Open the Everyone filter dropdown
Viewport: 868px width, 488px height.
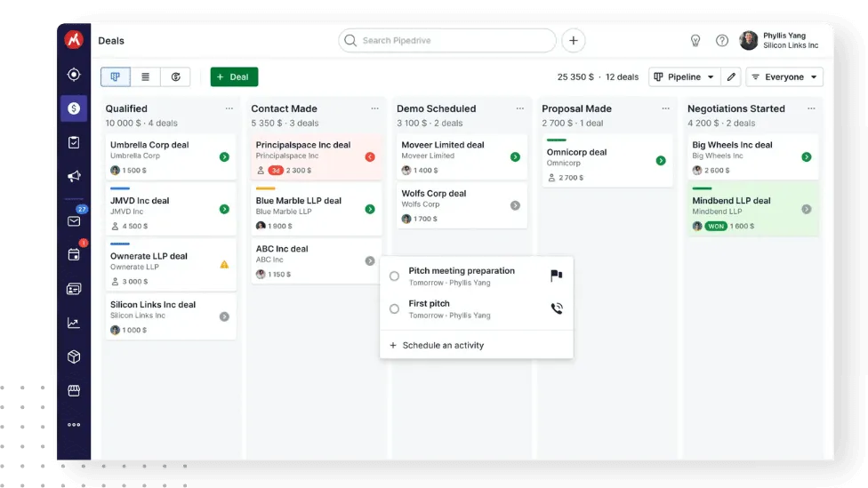click(784, 77)
